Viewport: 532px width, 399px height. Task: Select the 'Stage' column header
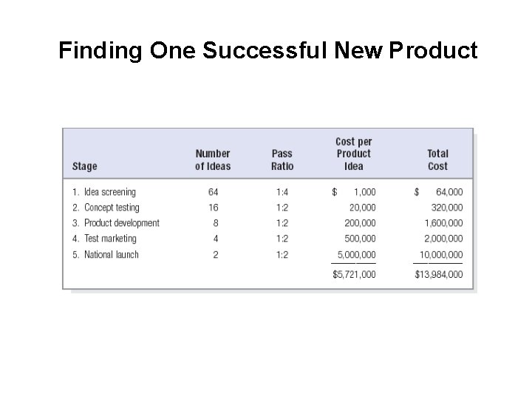pos(85,166)
